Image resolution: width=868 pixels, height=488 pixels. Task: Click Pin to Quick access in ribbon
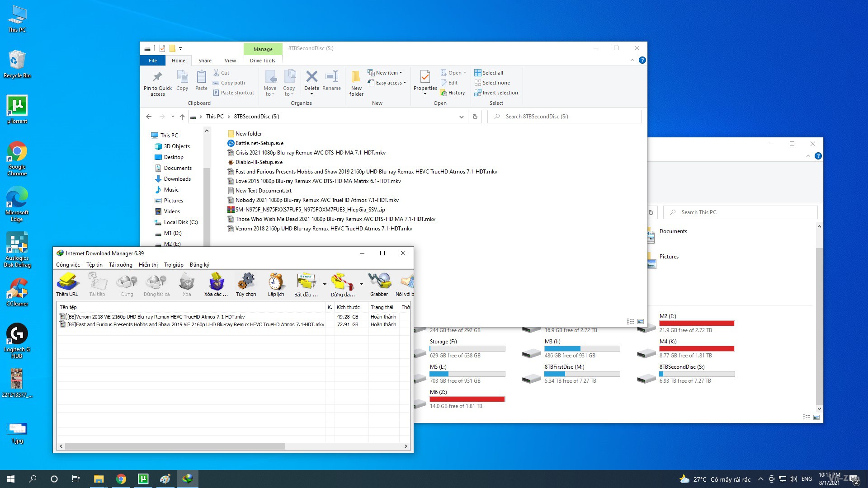coord(157,84)
